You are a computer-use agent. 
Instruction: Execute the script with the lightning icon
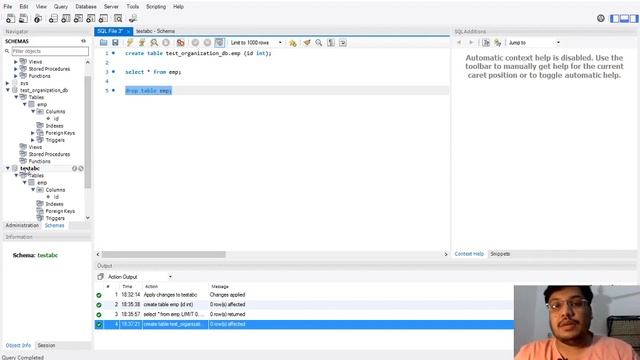click(130, 42)
